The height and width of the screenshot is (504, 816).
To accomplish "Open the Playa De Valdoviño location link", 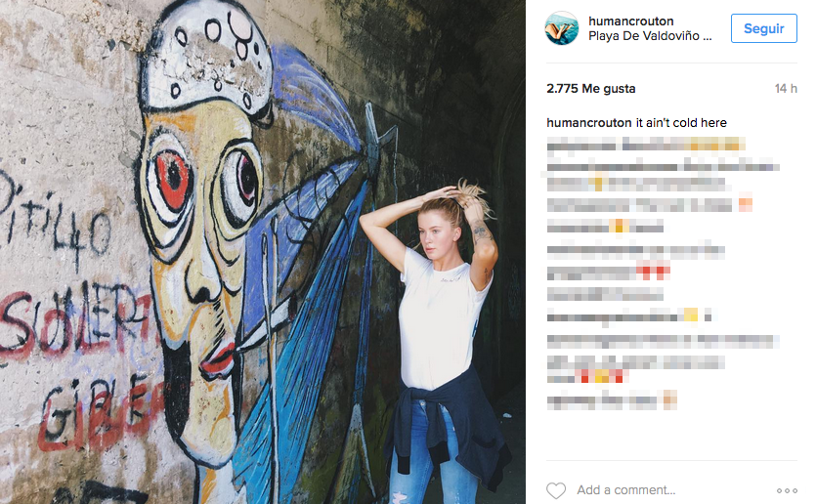I will (644, 36).
